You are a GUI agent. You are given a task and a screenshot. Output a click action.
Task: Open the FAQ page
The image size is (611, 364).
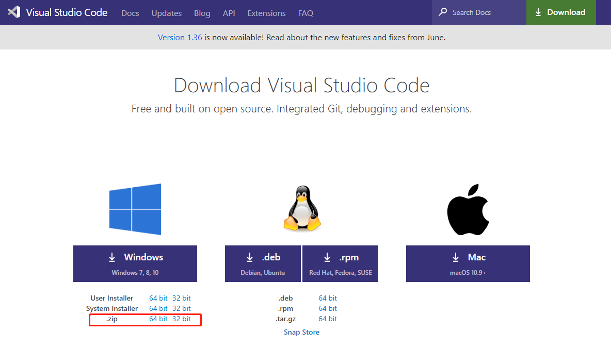pos(305,13)
